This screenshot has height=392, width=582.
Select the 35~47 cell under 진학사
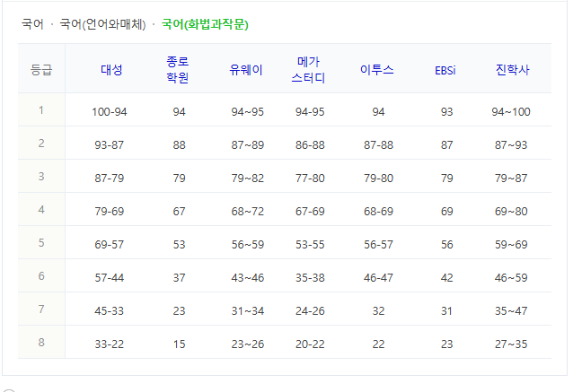point(511,310)
